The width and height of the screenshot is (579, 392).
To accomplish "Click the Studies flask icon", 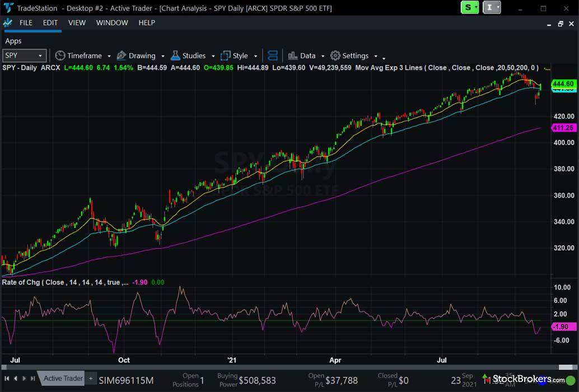I will 175,55.
